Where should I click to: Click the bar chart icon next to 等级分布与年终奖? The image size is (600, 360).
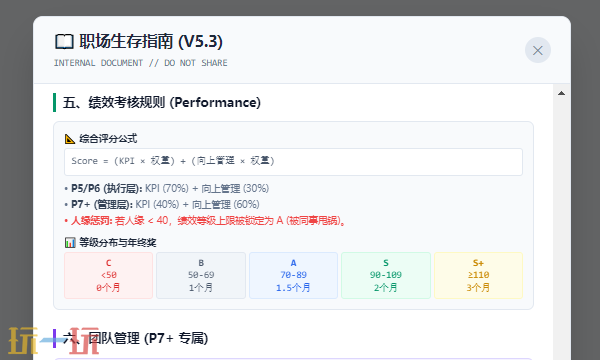[x=70, y=243]
